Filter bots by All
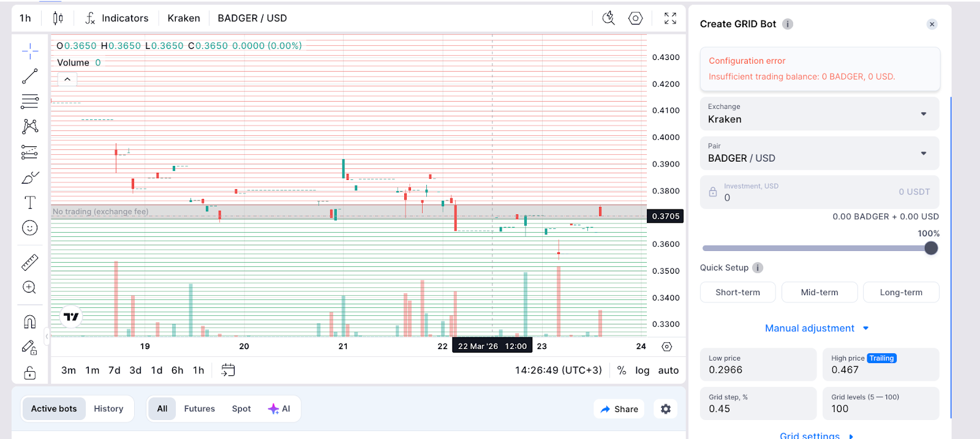 pos(162,409)
